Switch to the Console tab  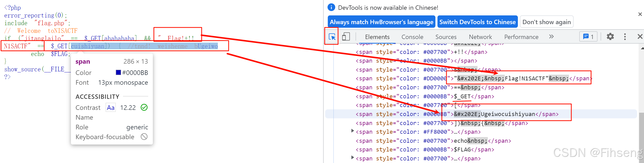click(x=412, y=37)
